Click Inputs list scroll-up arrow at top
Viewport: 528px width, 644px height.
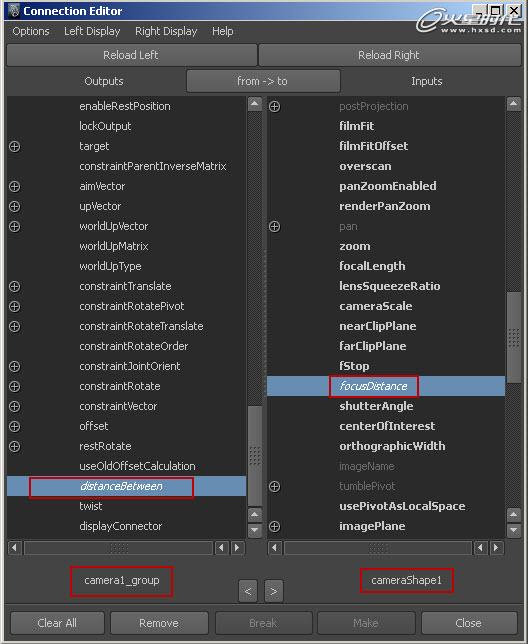click(514, 104)
